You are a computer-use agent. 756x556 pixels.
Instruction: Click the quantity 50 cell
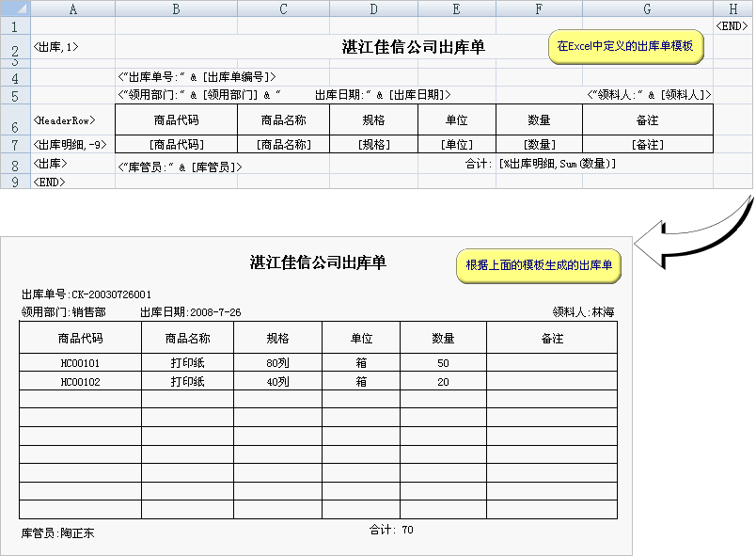click(443, 362)
